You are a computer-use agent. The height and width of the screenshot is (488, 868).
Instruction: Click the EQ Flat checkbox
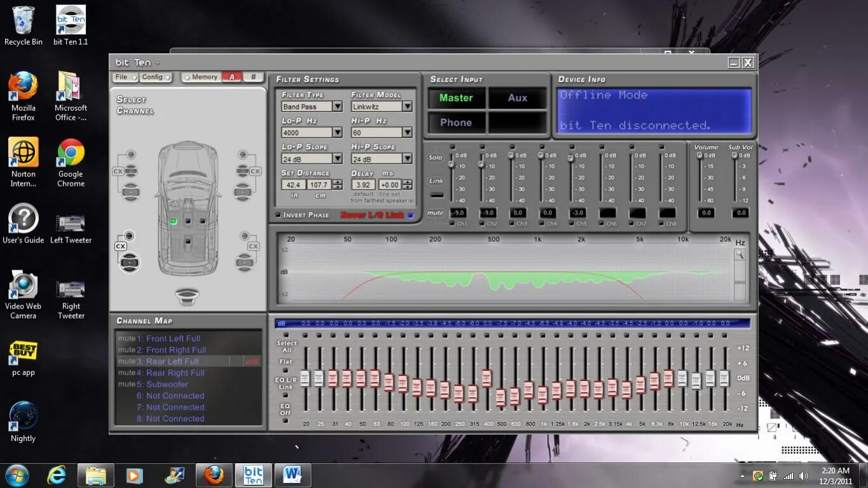pyautogui.click(x=285, y=370)
